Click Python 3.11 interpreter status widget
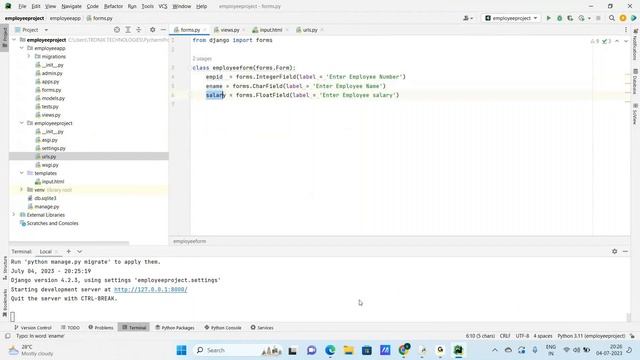The width and height of the screenshot is (640, 360). (591, 336)
